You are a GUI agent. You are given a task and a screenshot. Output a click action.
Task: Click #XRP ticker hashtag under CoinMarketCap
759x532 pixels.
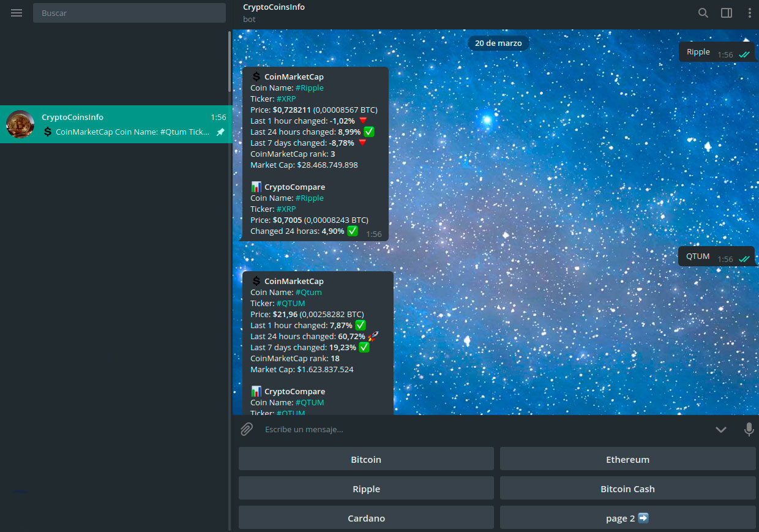click(x=286, y=99)
